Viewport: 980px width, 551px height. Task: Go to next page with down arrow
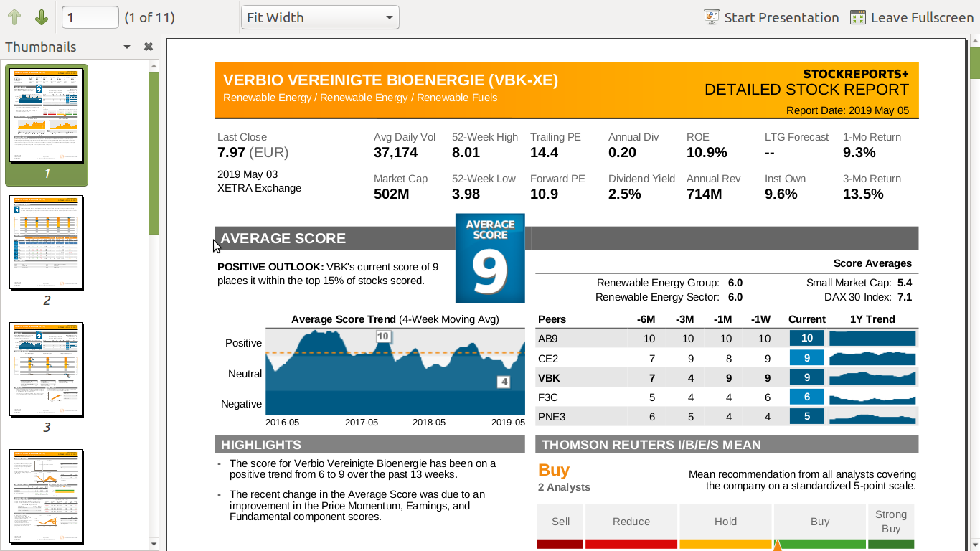[x=42, y=17]
